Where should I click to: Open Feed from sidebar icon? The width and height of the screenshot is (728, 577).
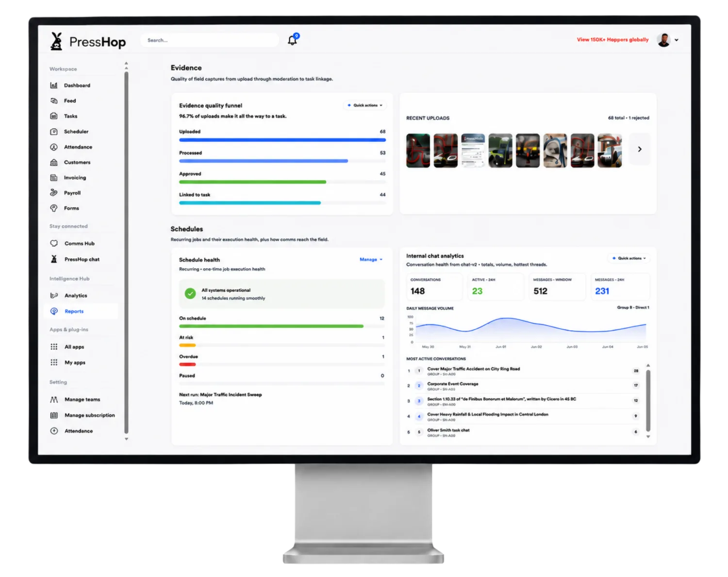pos(54,101)
